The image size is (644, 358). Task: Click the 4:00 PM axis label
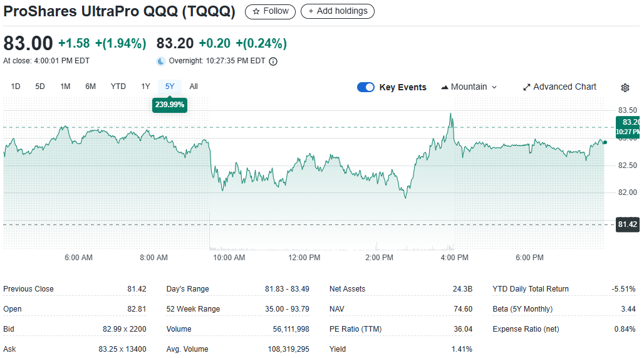tap(454, 258)
